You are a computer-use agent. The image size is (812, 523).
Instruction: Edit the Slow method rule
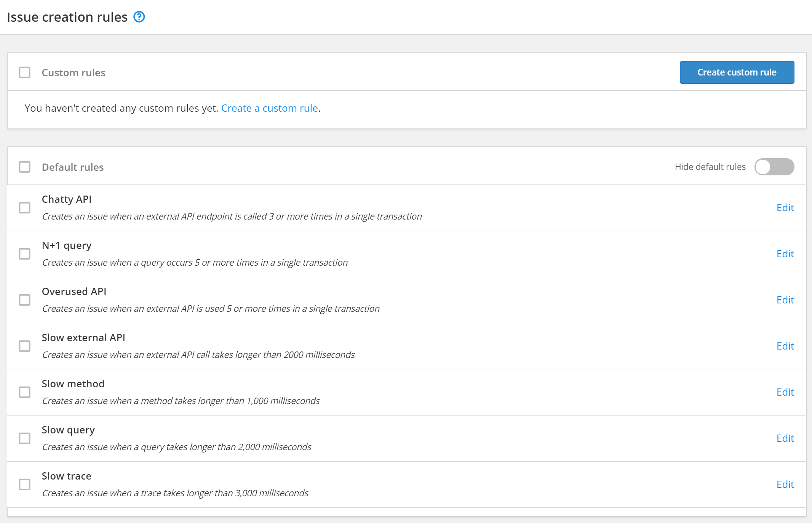click(x=785, y=392)
